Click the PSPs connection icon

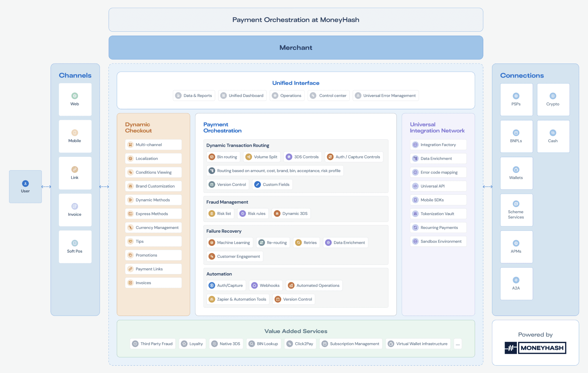(x=516, y=96)
